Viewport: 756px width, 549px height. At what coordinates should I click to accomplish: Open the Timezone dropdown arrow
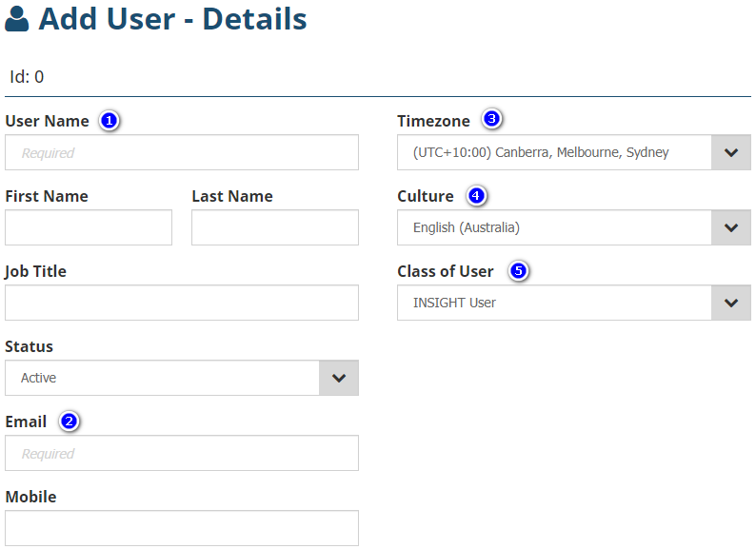(x=730, y=152)
